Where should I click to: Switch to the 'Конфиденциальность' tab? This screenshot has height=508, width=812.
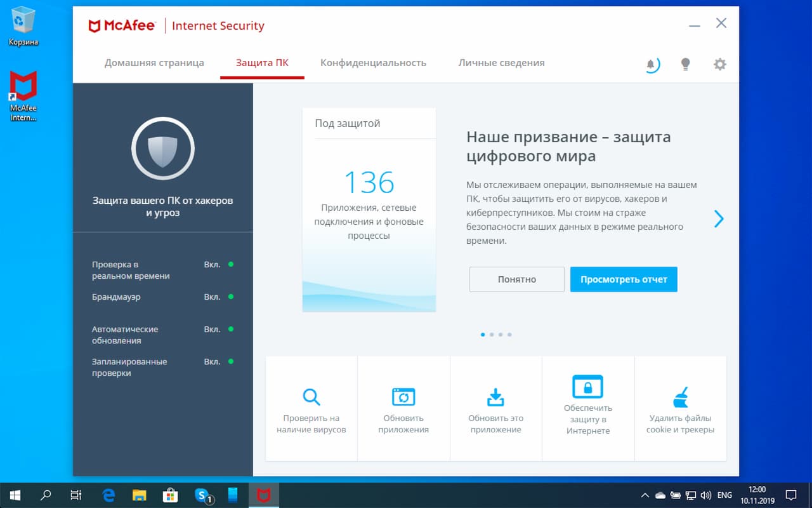373,62
